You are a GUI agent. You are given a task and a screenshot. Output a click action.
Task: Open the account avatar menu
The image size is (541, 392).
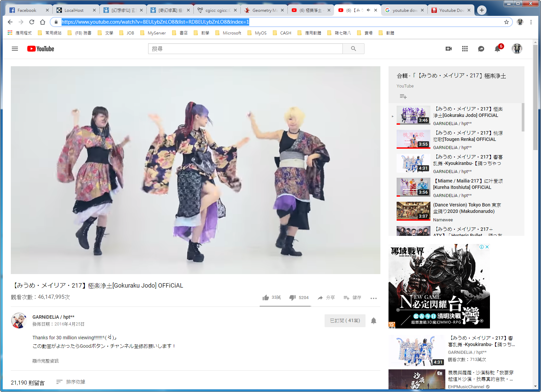coord(517,49)
